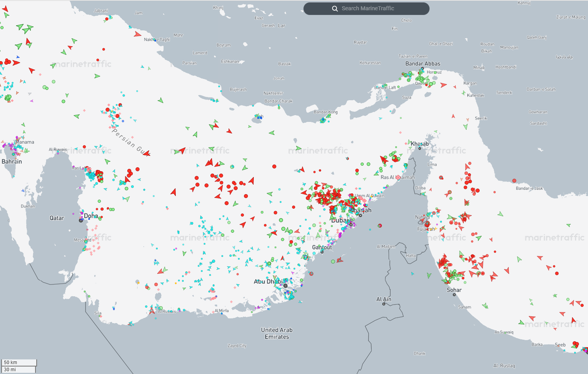Click the Dibba town label

coord(421,188)
